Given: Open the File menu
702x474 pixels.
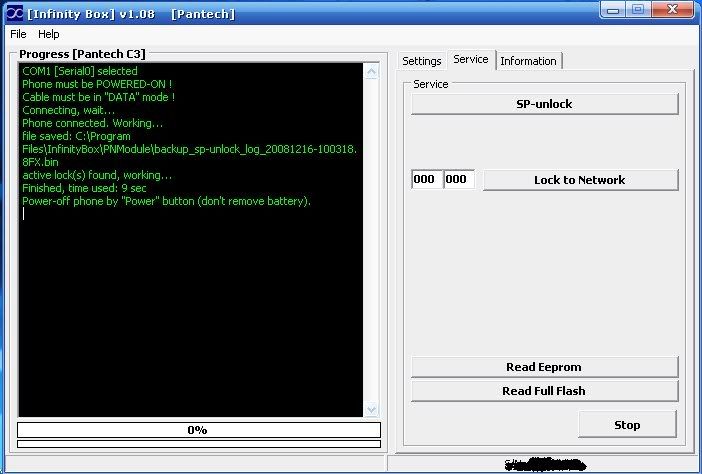Looking at the screenshot, I should click(x=18, y=34).
